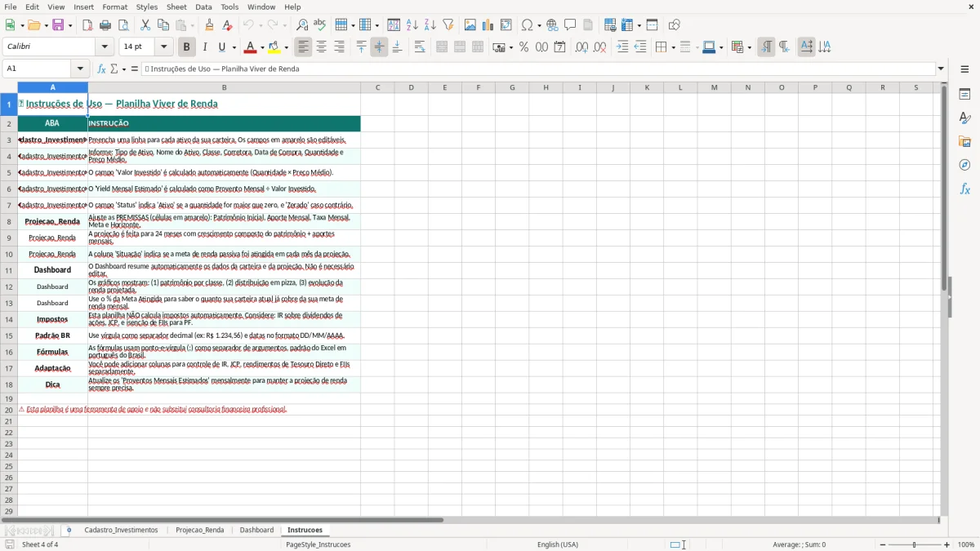Click the Font Color red swatch
Image resolution: width=980 pixels, height=551 pixels.
(250, 47)
